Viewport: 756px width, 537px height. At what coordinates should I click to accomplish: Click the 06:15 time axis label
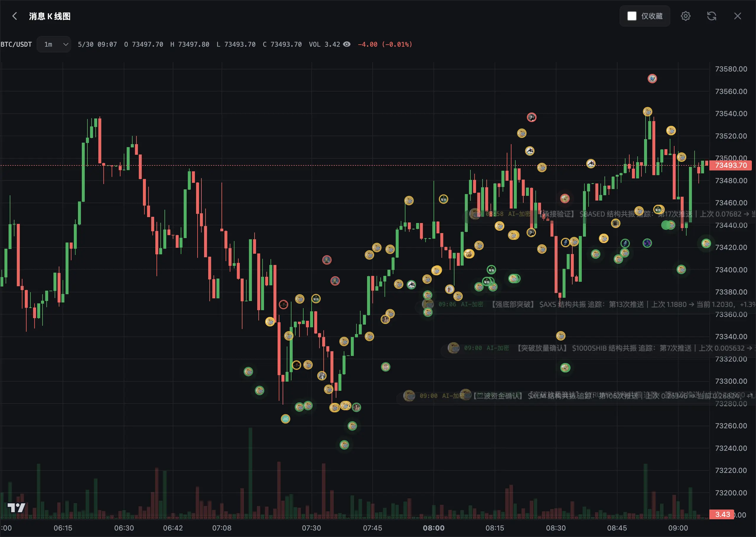coord(63,528)
